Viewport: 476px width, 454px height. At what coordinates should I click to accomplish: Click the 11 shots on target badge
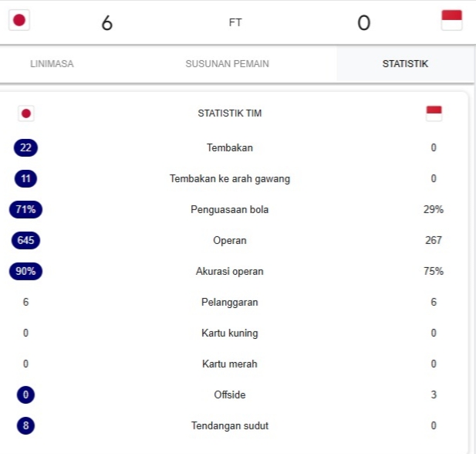tap(25, 178)
